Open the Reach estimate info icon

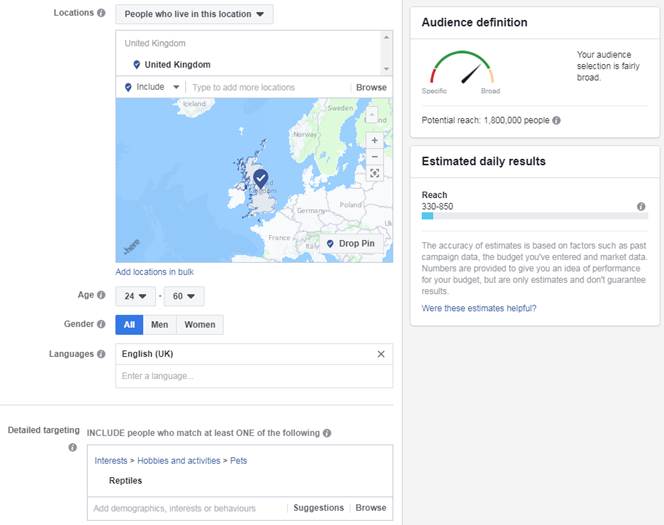click(641, 206)
